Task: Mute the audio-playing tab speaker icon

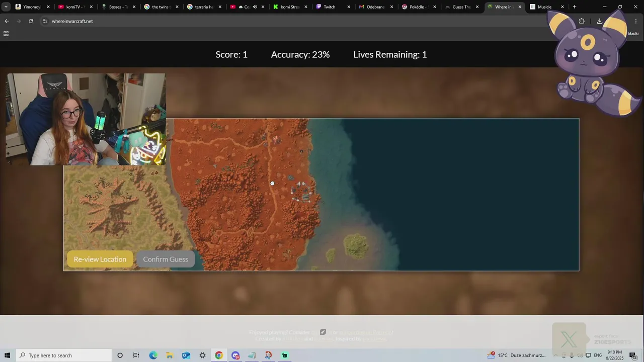Action: (x=255, y=7)
